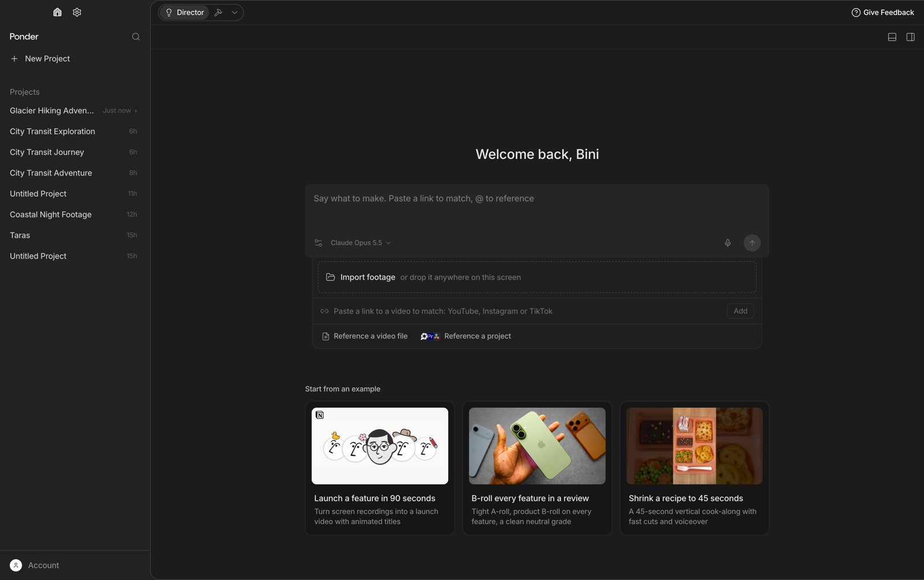Toggle the bottom panel layout icon
This screenshot has height=580, width=924.
click(892, 37)
